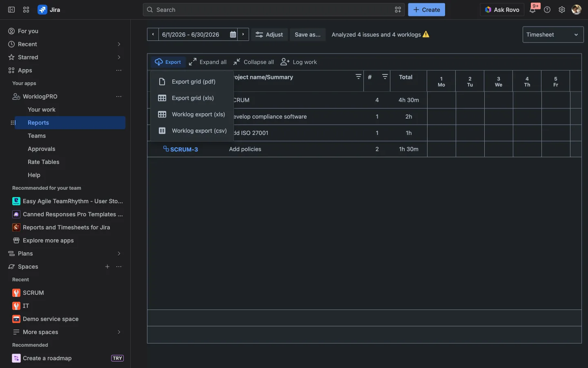Click Collapse all

pyautogui.click(x=254, y=62)
